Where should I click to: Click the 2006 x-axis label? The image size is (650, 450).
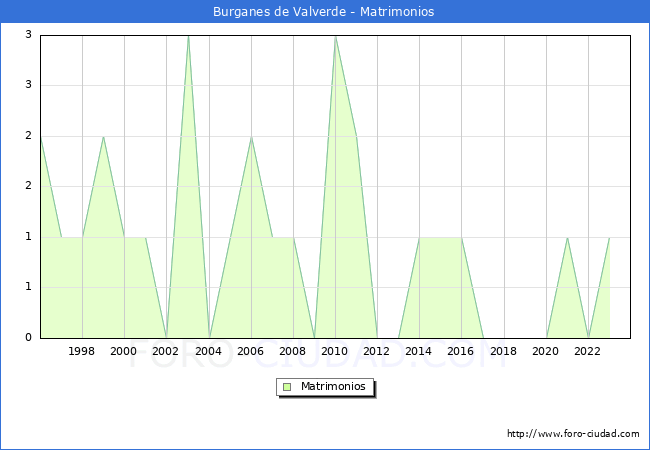click(x=250, y=351)
